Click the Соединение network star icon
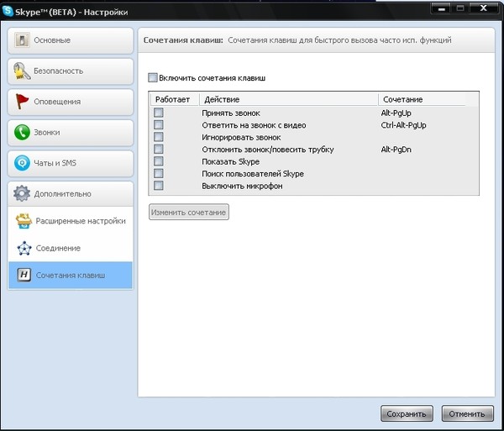504x431 pixels. pos(24,248)
